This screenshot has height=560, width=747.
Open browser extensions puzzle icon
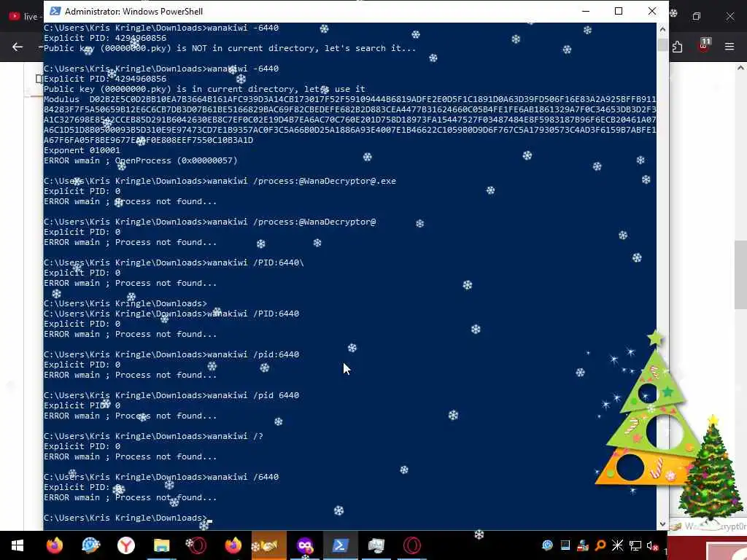pyautogui.click(x=678, y=47)
